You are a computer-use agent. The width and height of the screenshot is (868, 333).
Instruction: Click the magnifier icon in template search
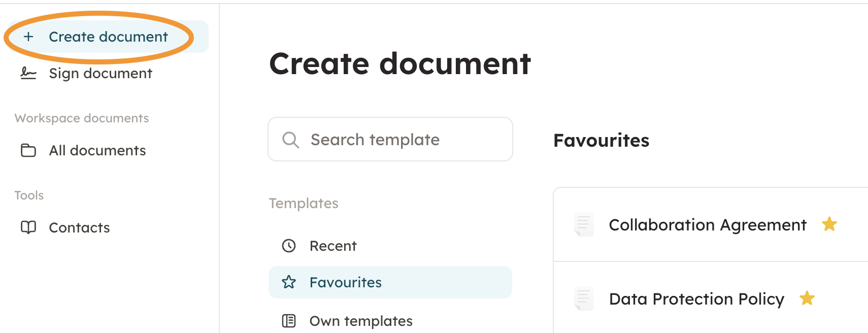coord(290,140)
